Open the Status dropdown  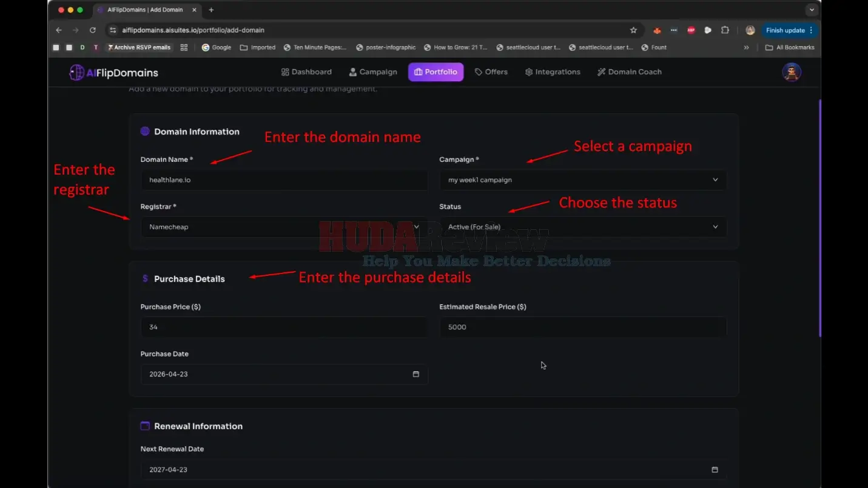(583, 227)
